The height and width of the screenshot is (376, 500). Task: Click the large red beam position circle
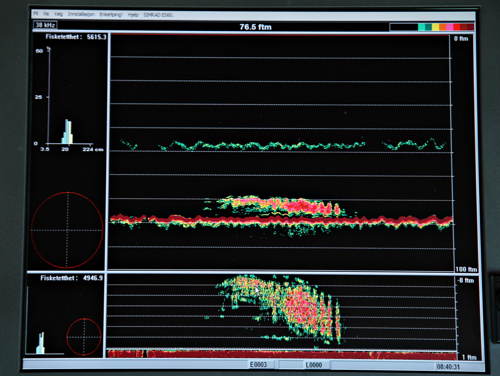(67, 230)
